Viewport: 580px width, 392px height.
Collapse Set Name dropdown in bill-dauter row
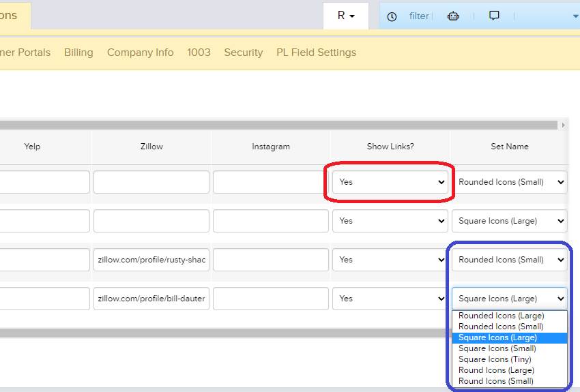(510, 299)
